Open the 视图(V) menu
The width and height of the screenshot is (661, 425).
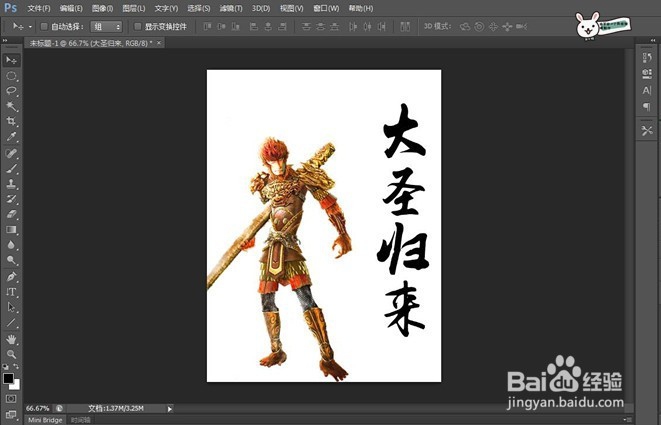[x=292, y=8]
